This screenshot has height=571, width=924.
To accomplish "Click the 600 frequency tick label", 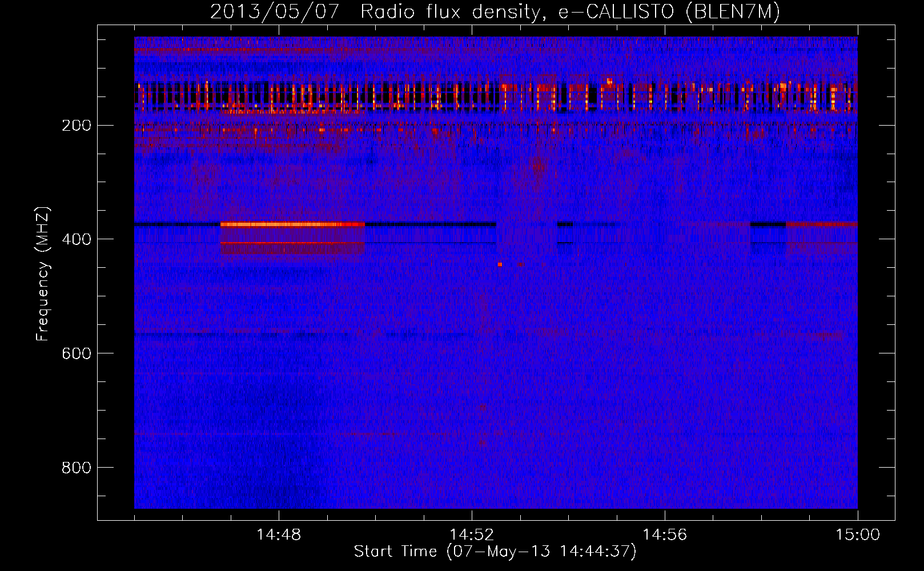I will (x=77, y=353).
